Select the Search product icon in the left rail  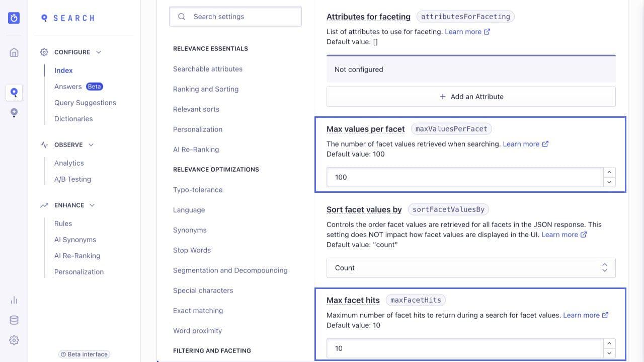(x=14, y=92)
